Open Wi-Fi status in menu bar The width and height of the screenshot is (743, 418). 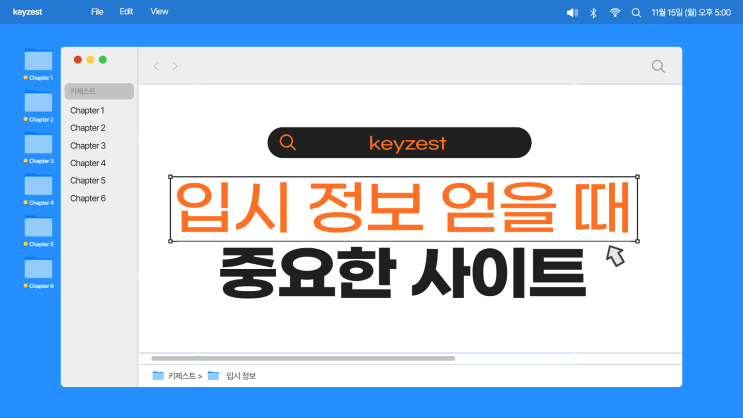point(615,12)
